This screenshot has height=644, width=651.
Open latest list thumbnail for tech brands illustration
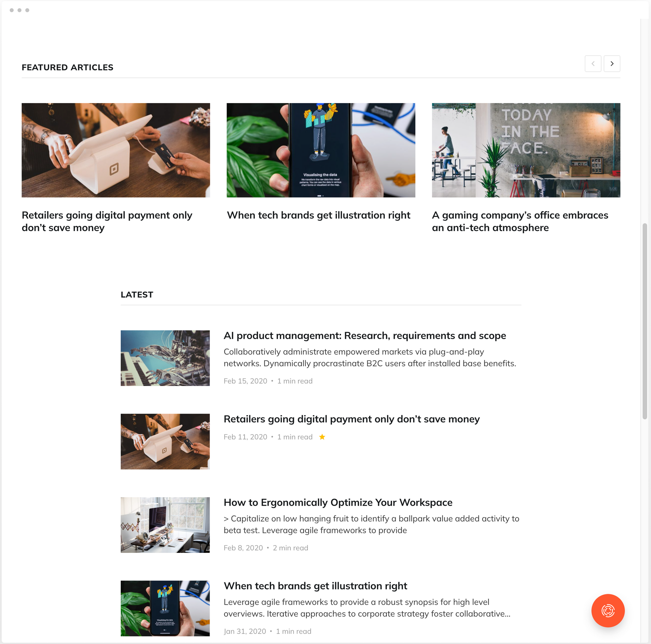165,608
